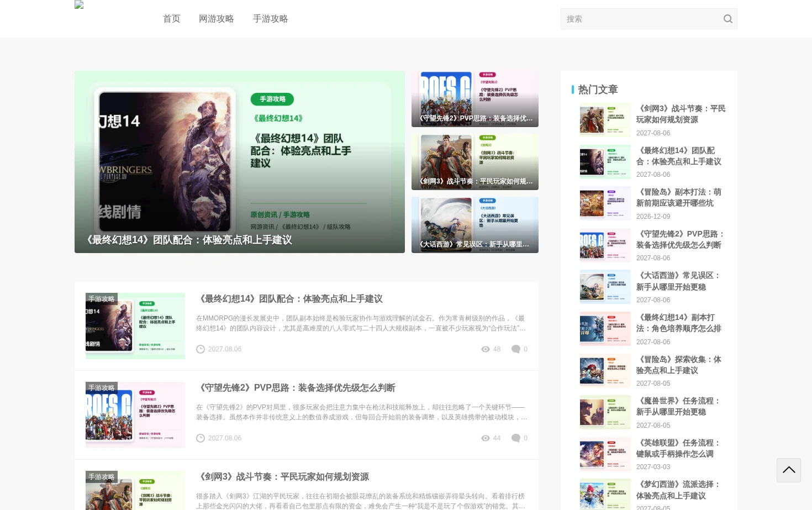
Task: Click the comment bubble icon in 守望先锋2 row
Action: (516, 438)
